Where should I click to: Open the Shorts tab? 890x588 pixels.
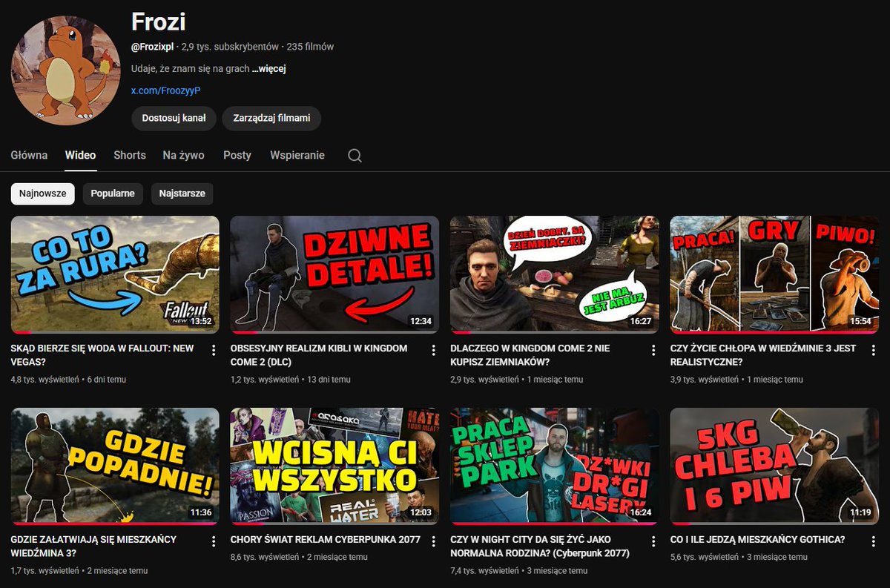coord(130,155)
